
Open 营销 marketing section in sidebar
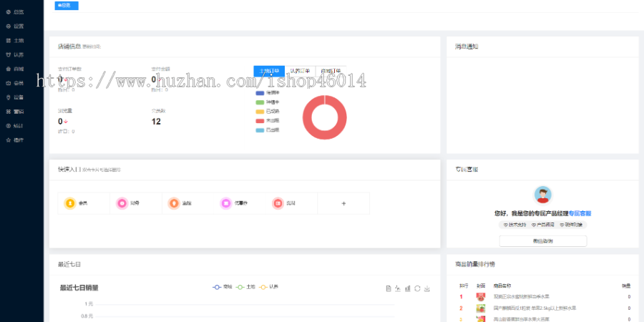tap(15, 112)
